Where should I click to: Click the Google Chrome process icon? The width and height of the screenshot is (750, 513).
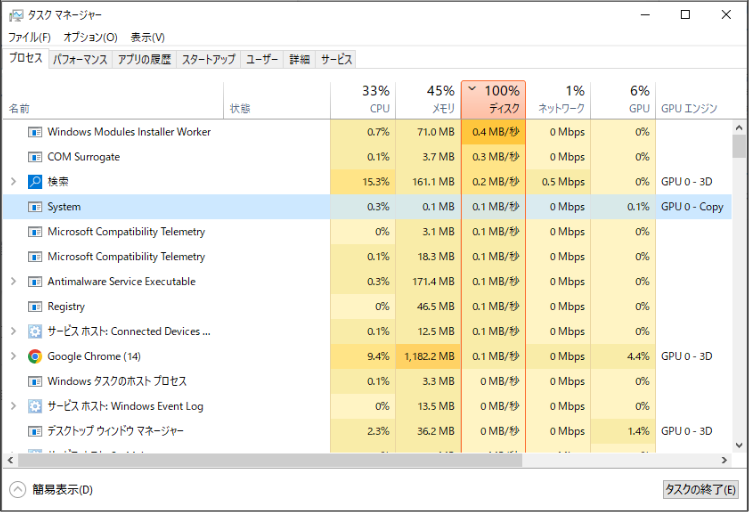click(x=35, y=356)
